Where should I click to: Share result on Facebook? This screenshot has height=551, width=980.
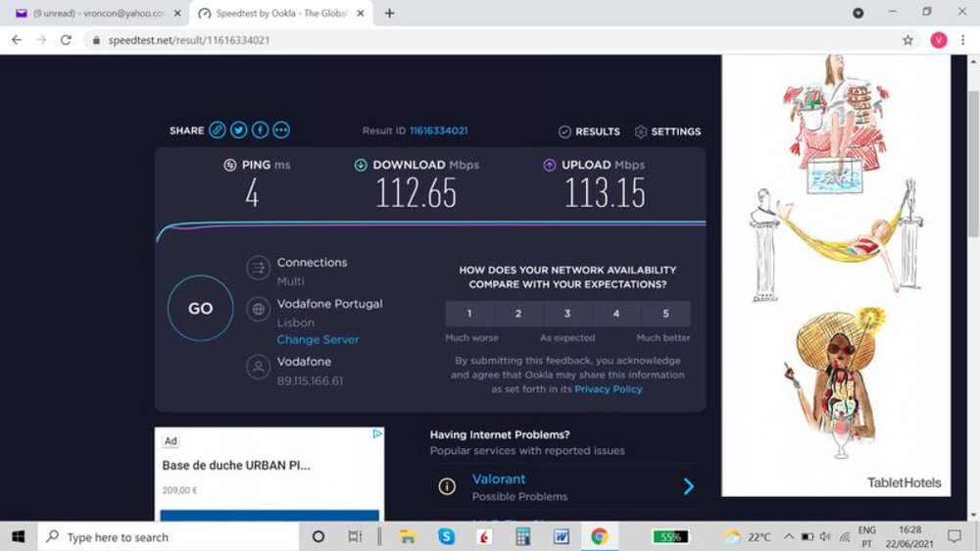(260, 130)
